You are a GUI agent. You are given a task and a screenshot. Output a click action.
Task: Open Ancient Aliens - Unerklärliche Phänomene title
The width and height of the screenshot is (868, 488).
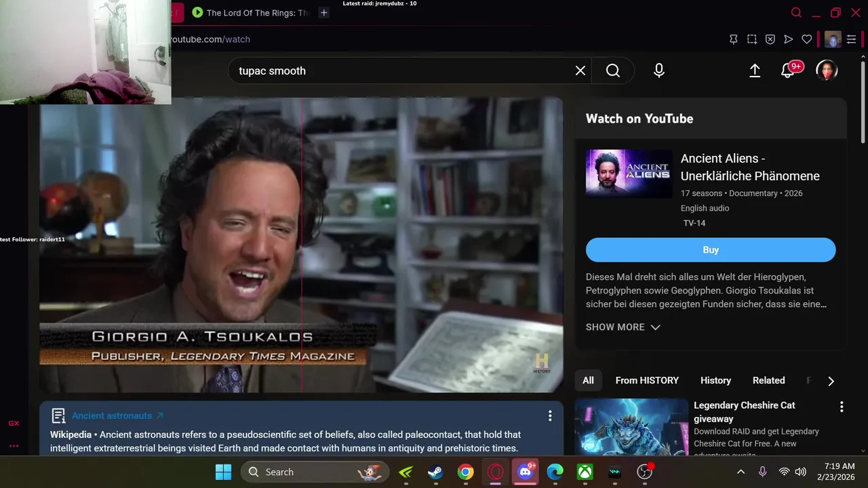[750, 167]
